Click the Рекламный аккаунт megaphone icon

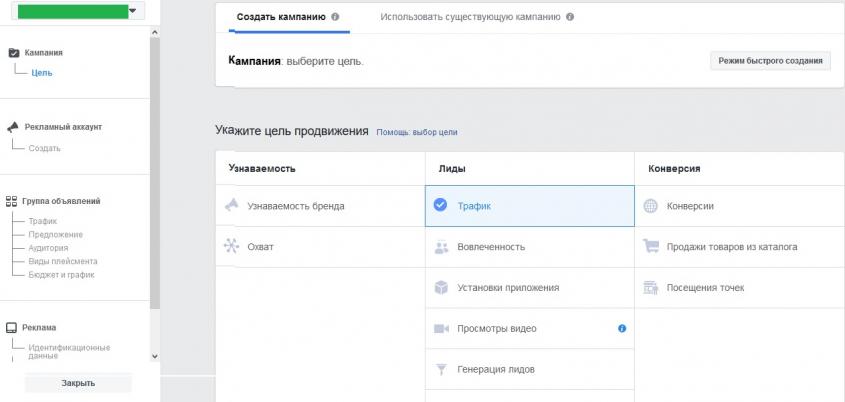[x=13, y=127]
